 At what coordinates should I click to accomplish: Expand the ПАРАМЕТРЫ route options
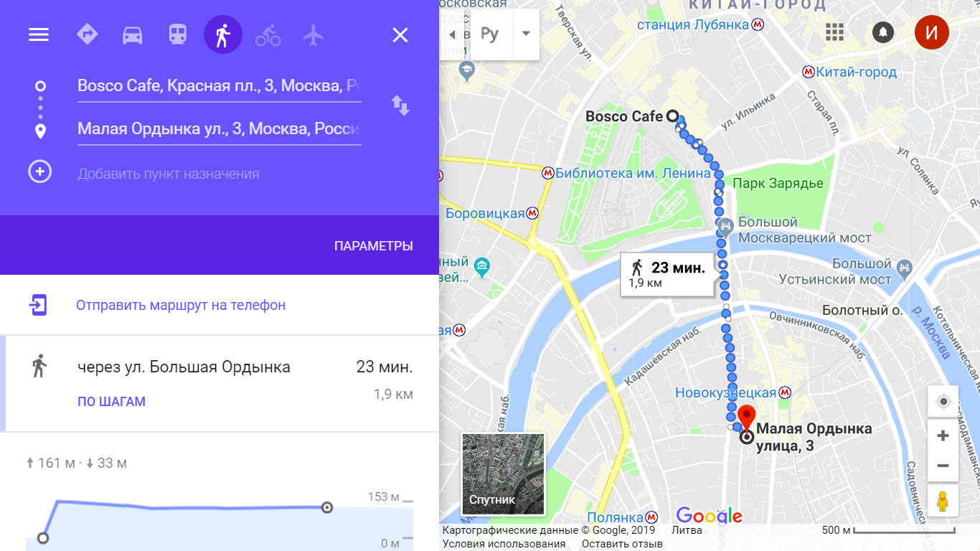(x=373, y=246)
